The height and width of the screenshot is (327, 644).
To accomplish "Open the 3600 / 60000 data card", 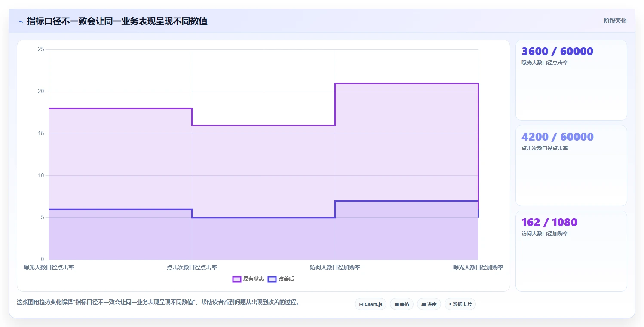I will [x=571, y=80].
